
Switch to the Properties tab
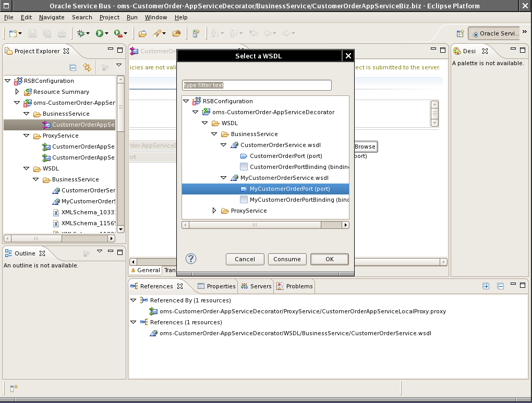(216, 286)
